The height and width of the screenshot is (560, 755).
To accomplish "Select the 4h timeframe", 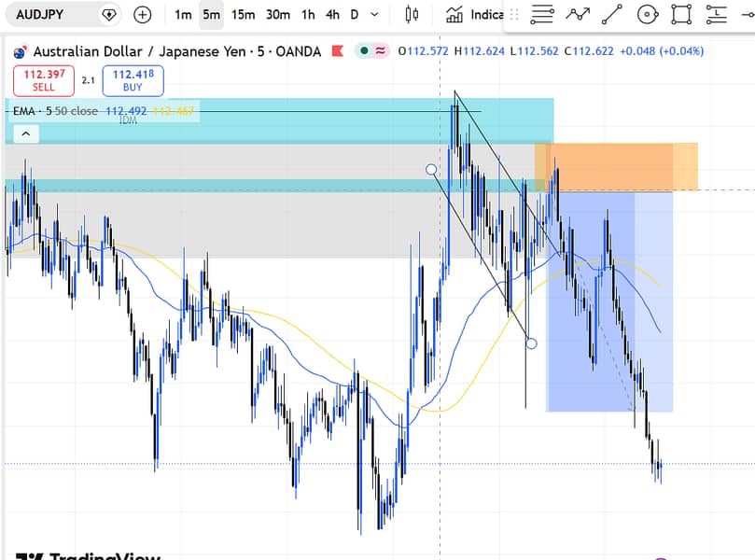I will 332,15.
